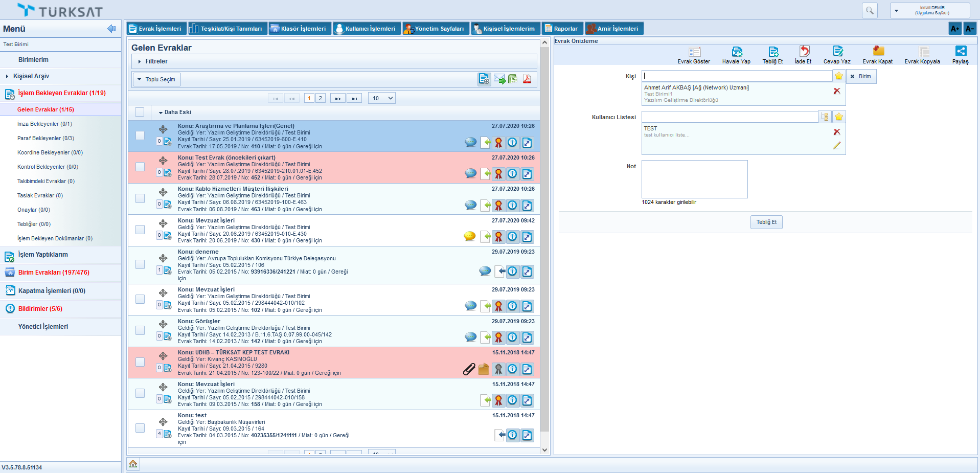The image size is (980, 473).
Task: Check the Araştırma ve Planlama İşleri row checkbox
Action: pyautogui.click(x=140, y=136)
